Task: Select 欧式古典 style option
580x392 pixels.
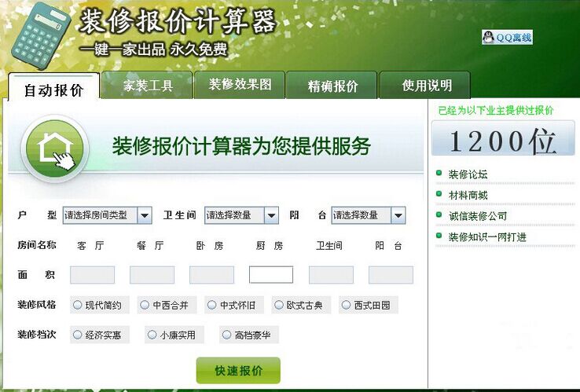Action: point(279,305)
